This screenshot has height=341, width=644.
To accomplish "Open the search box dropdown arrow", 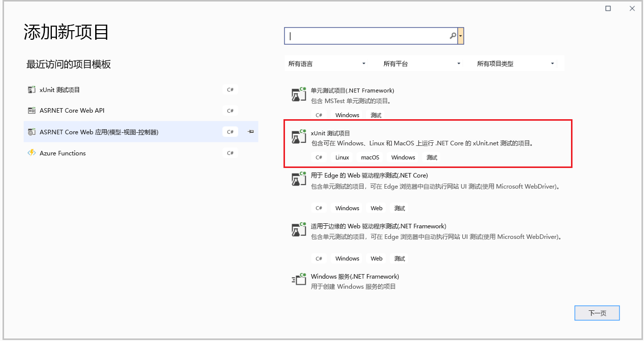I will tap(461, 36).
